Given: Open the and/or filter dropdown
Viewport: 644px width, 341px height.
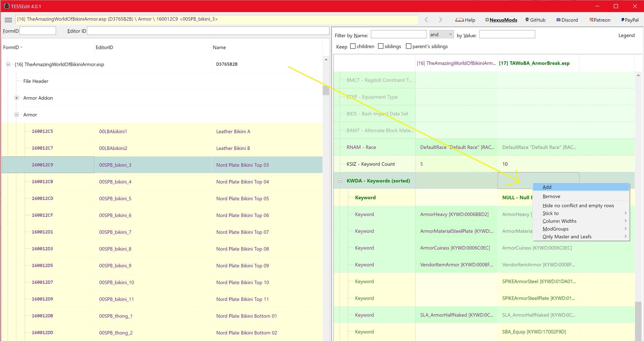Looking at the screenshot, I should pos(441,34).
